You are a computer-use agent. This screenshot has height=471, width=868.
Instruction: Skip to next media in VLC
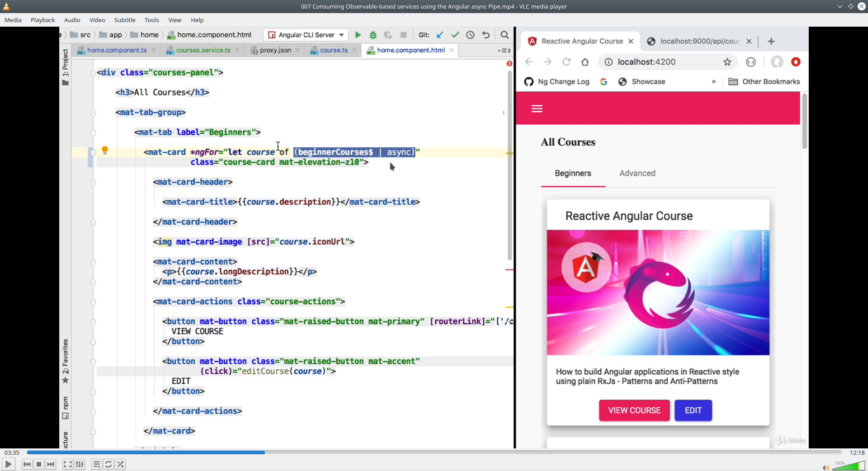[51, 464]
